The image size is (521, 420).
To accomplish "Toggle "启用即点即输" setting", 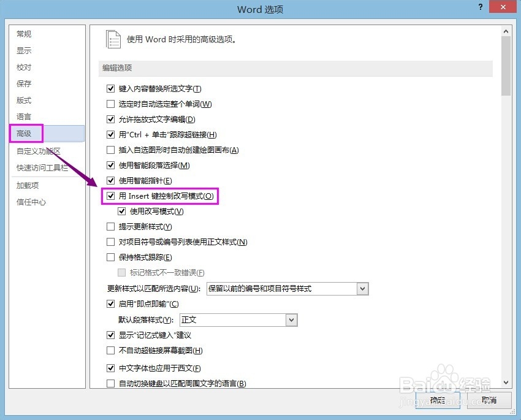I will (110, 304).
